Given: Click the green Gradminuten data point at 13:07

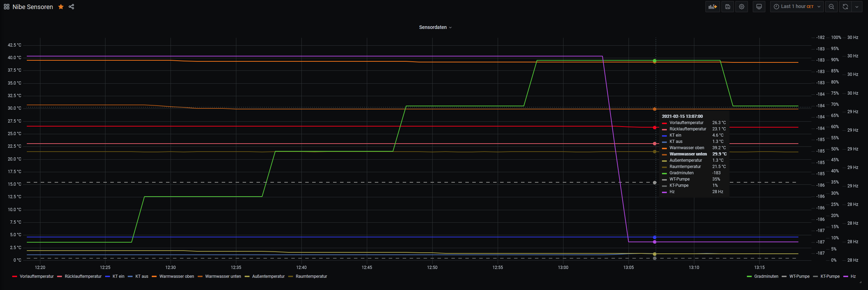Looking at the screenshot, I should coord(655,61).
